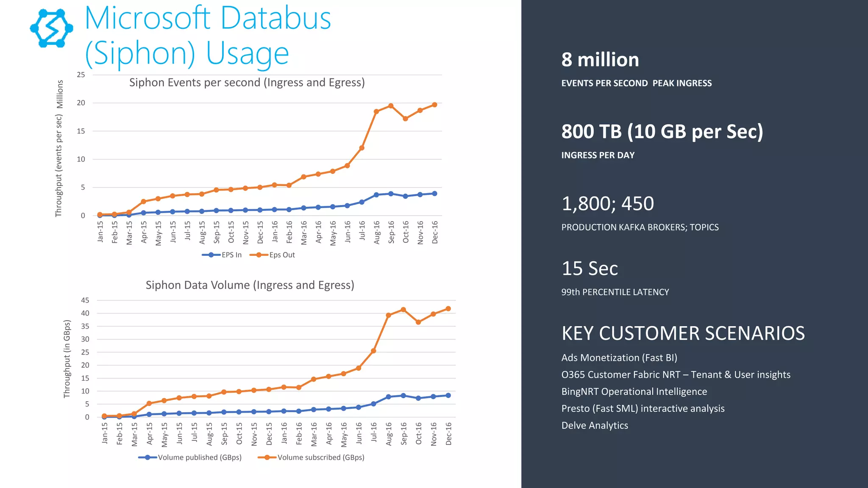Click the Sep-16 orange peak in volume chart
The image size is (868, 488).
click(x=403, y=310)
